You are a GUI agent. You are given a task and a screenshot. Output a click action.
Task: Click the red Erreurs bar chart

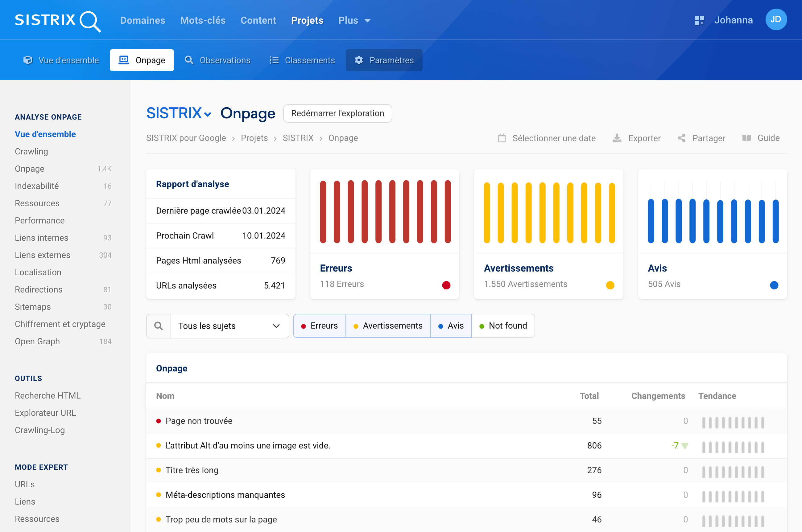tap(385, 212)
